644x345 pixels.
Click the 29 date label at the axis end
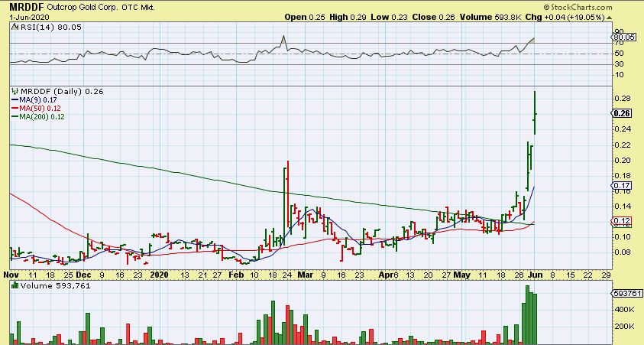pos(605,275)
